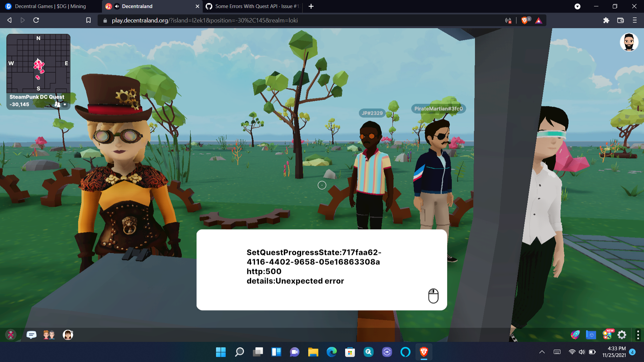
Task: Click the players icon on the minimap
Action: pos(57,105)
